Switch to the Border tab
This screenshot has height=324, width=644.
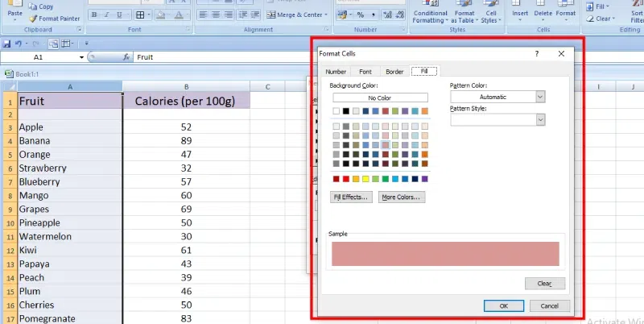(x=394, y=72)
